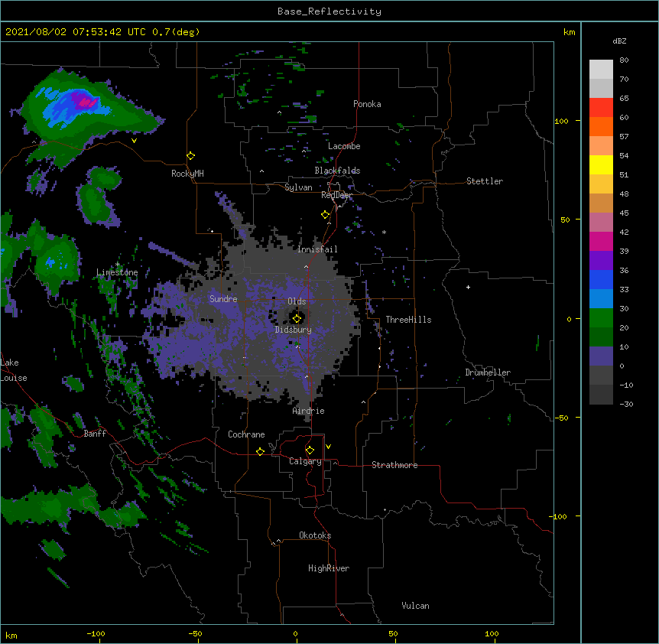Image resolution: width=659 pixels, height=644 pixels.
Task: Click the Lacombe city label
Action: 344,146
